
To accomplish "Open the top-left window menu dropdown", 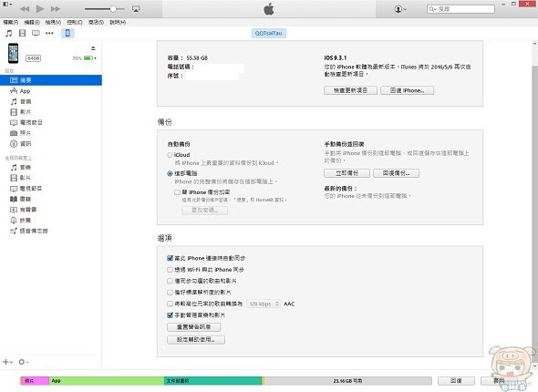I will pyautogui.click(x=7, y=4).
